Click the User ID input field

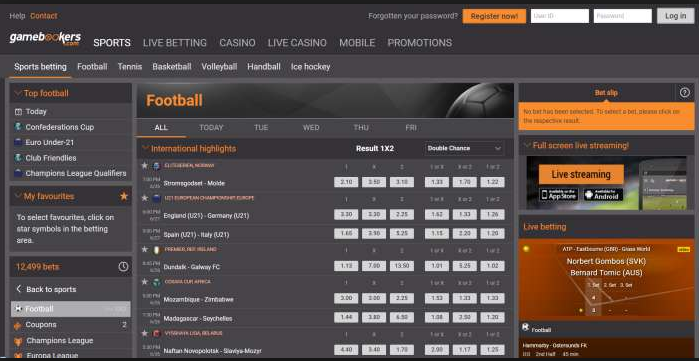point(560,16)
